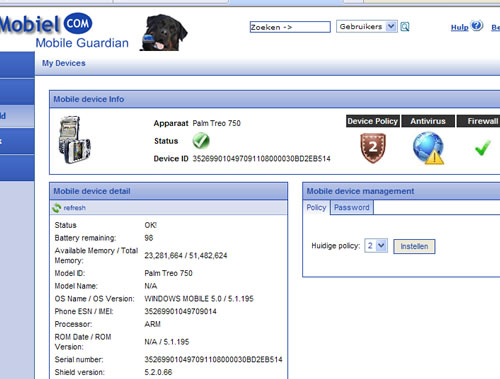
Task: Select the Battery remaining value 98
Action: click(149, 238)
